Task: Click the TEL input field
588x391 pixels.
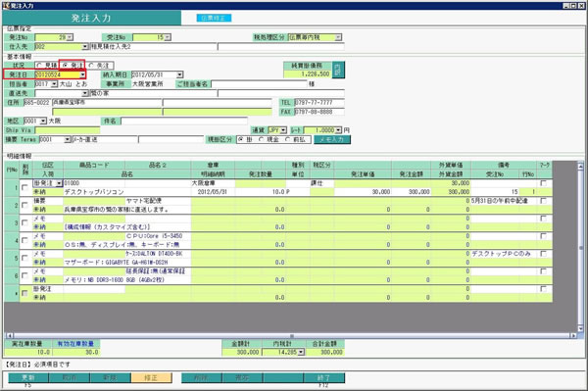Action: (x=318, y=102)
